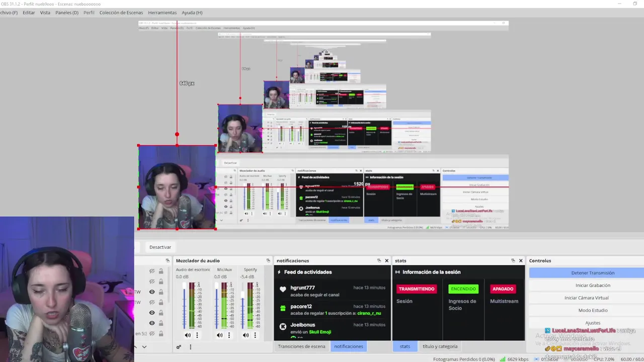This screenshot has height=362, width=644.
Task: Open the advanced audio properties gear
Action: point(179,347)
